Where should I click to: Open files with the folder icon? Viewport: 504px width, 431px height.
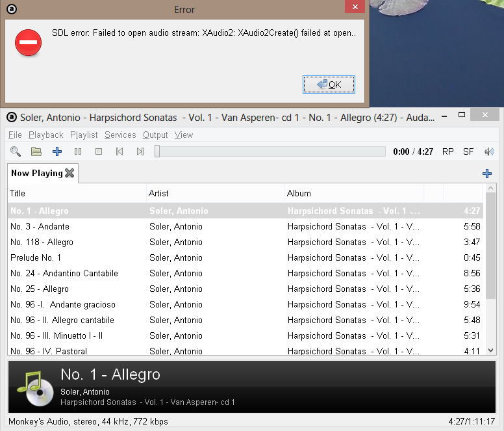coord(36,151)
